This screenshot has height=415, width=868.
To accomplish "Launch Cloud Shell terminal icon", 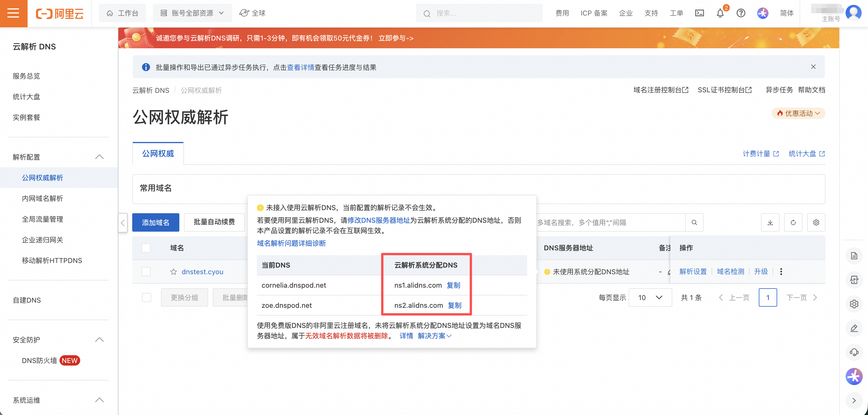I will pos(700,14).
